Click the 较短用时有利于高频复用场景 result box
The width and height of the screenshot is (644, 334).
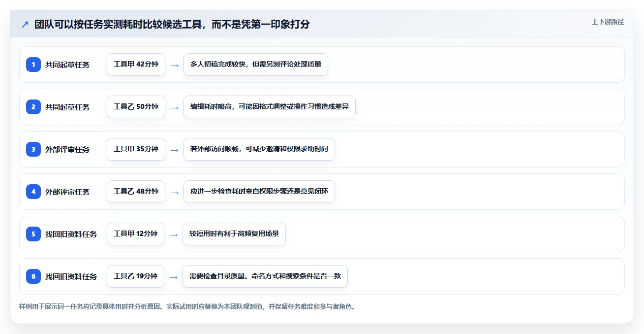click(x=234, y=234)
